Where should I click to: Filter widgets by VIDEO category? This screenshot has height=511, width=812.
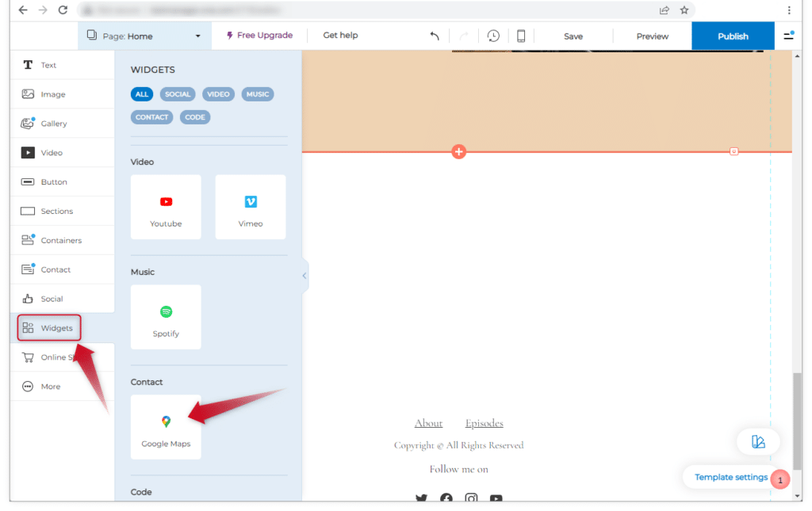(x=218, y=94)
